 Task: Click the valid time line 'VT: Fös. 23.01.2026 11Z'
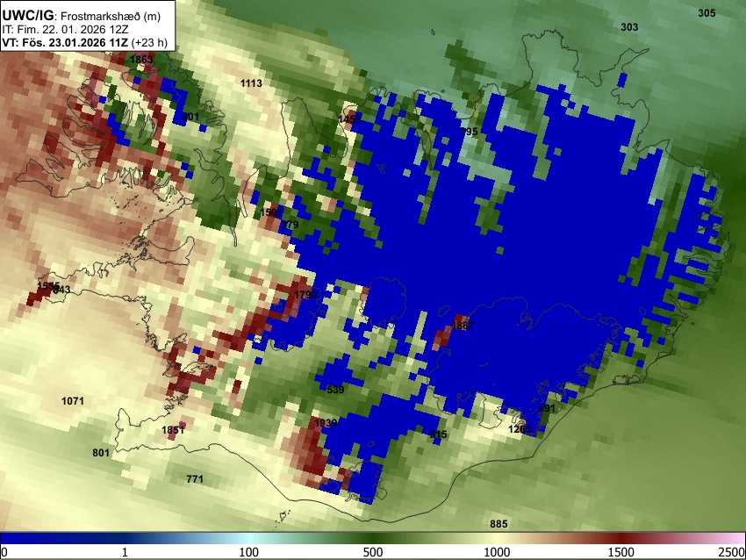click(65, 42)
